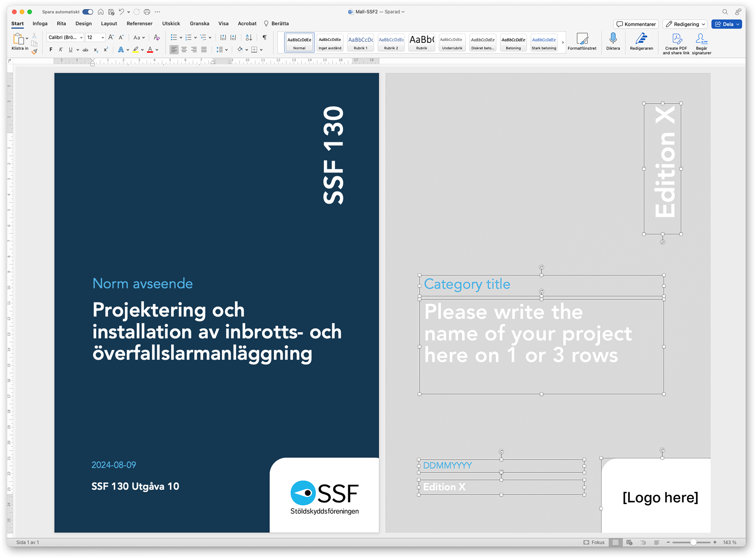Click the clear formatting icon
Image resolution: width=756 pixels, height=558 pixels.
point(157,37)
